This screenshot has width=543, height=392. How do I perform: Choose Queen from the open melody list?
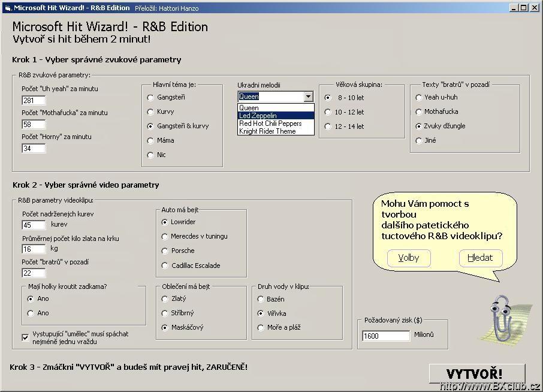[x=276, y=108]
